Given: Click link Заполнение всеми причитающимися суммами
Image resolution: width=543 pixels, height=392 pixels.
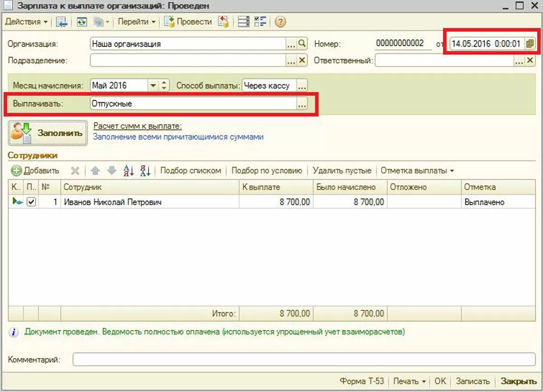Looking at the screenshot, I should pos(178,137).
